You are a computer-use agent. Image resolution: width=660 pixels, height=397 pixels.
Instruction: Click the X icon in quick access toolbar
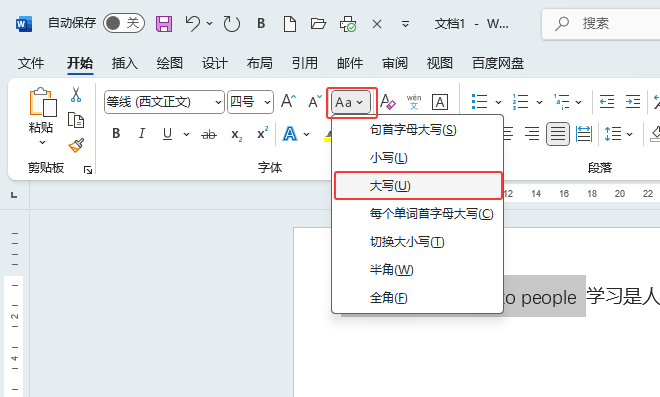[x=377, y=24]
